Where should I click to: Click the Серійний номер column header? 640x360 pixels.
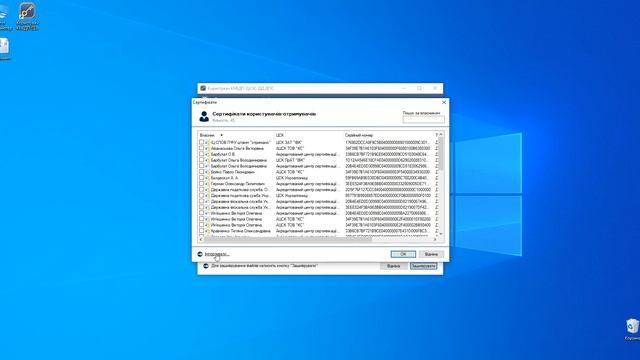388,135
